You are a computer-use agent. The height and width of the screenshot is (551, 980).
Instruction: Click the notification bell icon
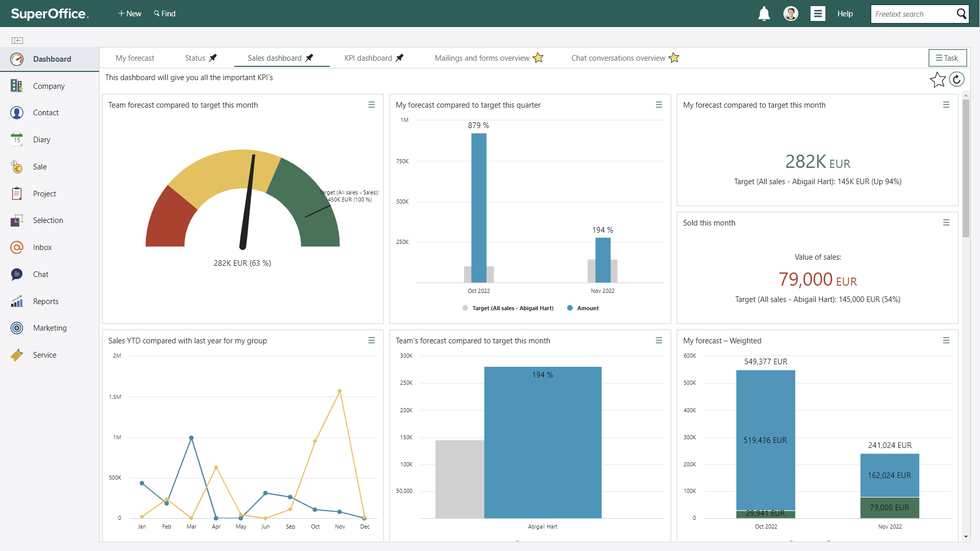tap(764, 13)
